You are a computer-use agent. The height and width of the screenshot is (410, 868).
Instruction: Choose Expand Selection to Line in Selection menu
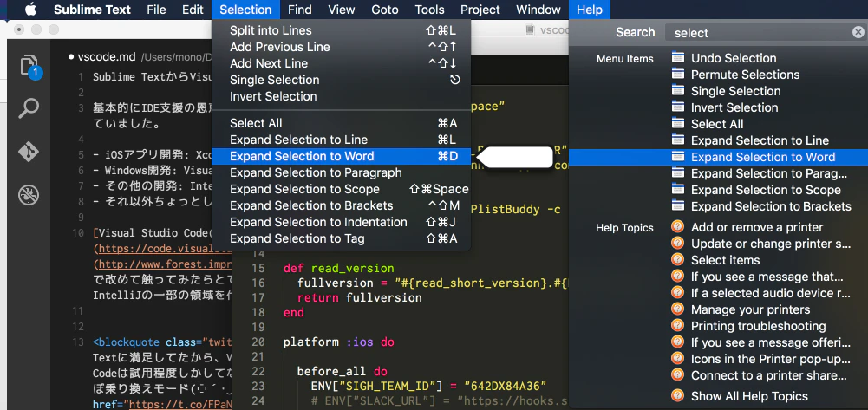[x=341, y=140]
